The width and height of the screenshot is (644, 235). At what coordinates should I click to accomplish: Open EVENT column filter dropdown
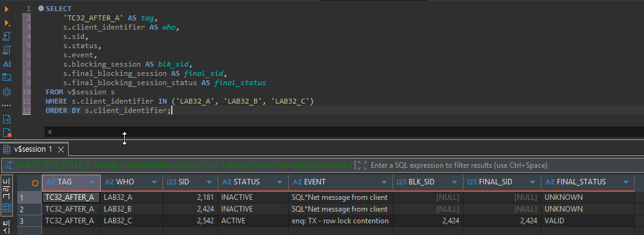384,182
